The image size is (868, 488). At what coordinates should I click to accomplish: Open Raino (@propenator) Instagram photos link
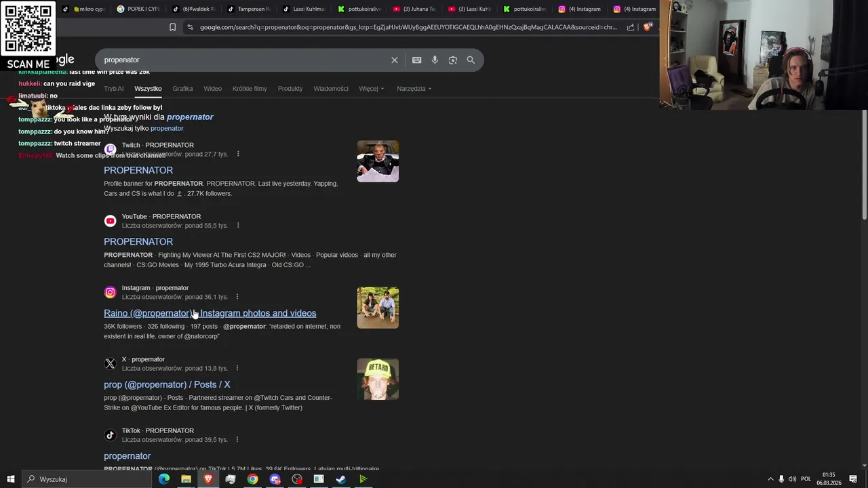210,313
